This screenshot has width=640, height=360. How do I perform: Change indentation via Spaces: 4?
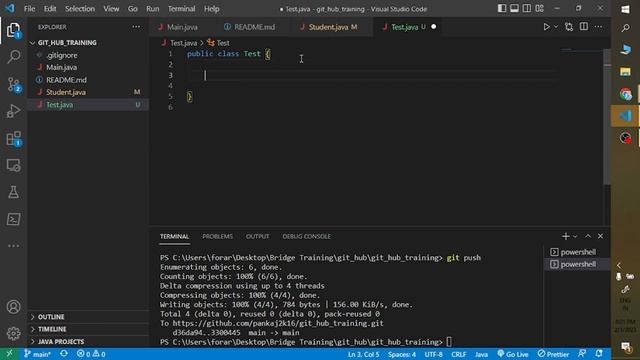(402, 354)
